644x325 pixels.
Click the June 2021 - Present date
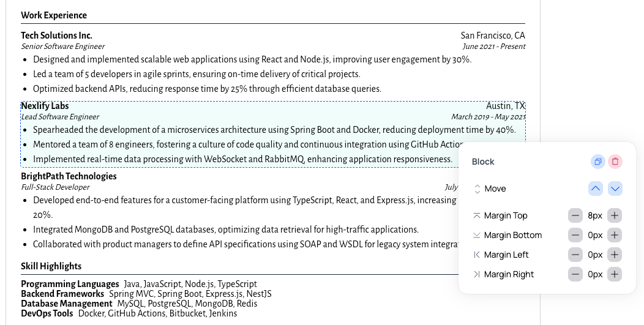pos(493,47)
